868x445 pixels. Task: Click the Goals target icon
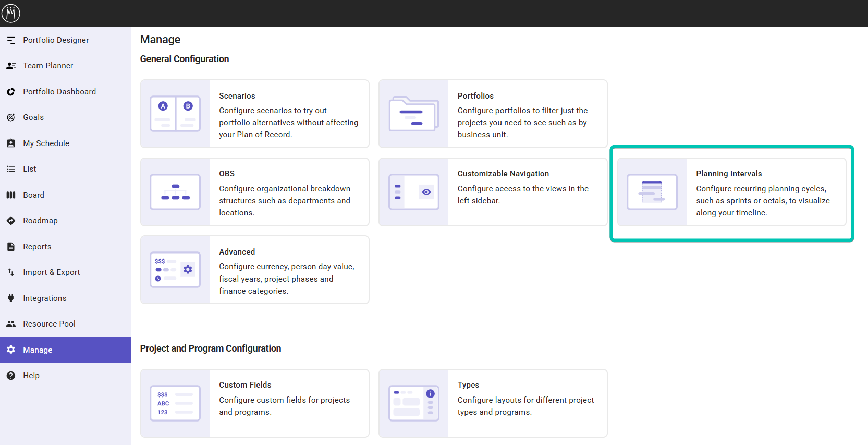click(11, 117)
